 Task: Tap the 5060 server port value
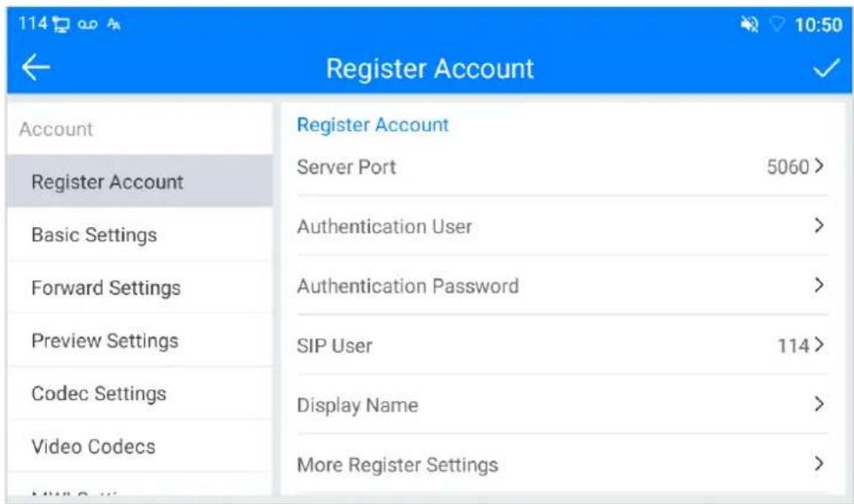[787, 167]
